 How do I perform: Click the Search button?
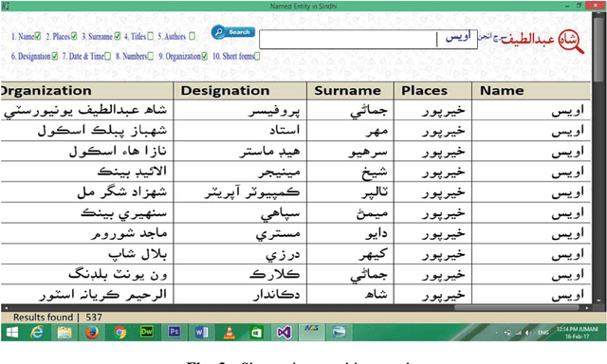233,32
